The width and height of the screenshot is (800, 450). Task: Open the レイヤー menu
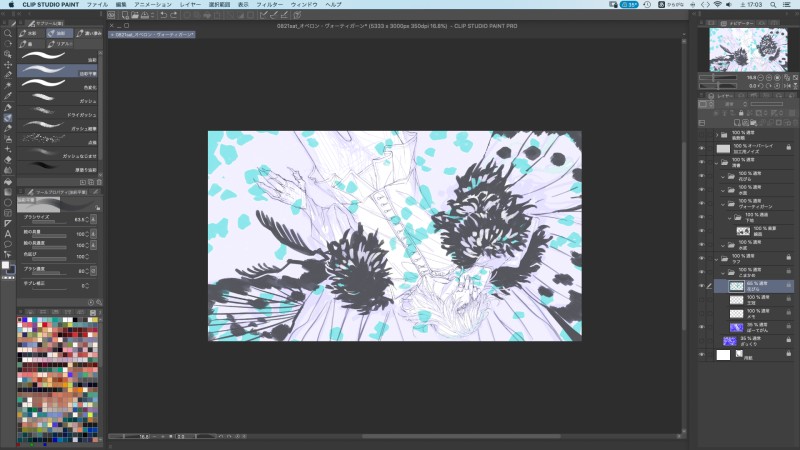190,5
